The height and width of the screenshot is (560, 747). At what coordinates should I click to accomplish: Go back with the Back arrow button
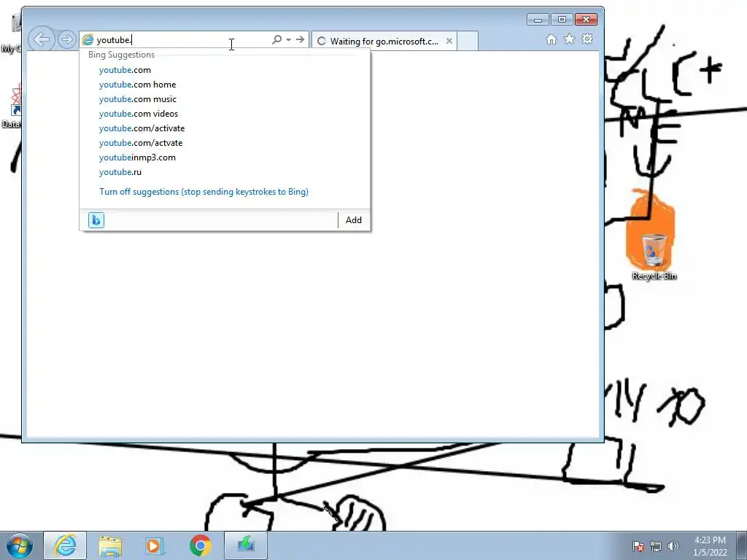click(x=41, y=39)
